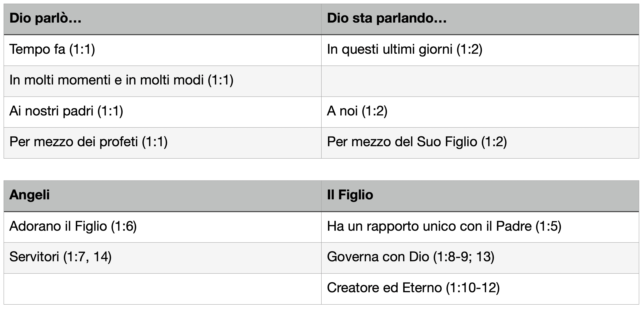Select the 'Dio sta parlando…' header cell

pyautogui.click(x=480, y=19)
